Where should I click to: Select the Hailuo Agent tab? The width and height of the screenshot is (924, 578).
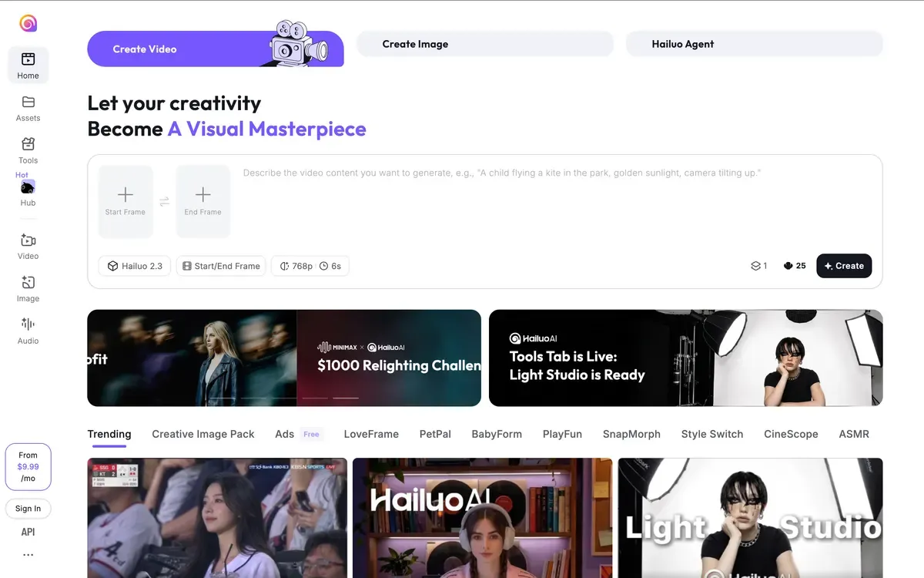(x=755, y=44)
